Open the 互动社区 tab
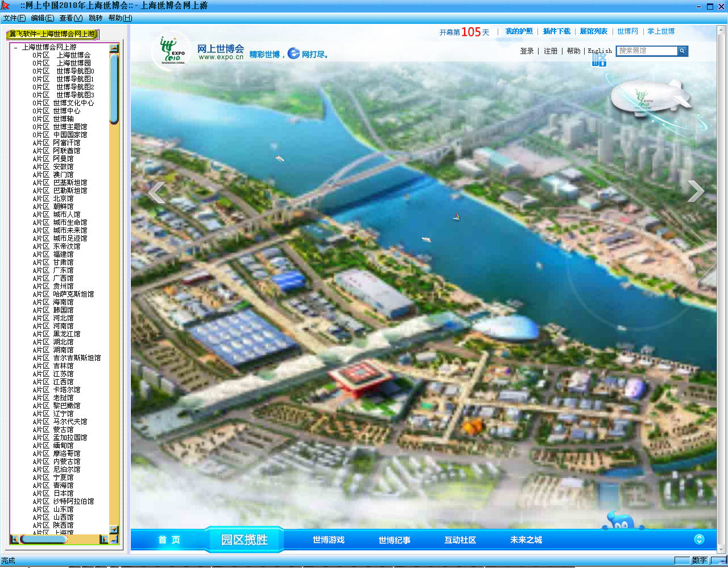Screen dimensions: 728x568 [x=460, y=540]
